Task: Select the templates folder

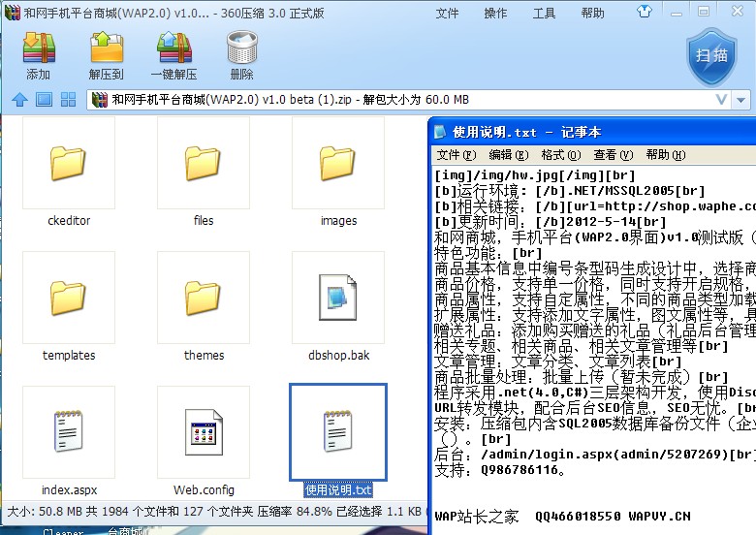Action: (69, 298)
